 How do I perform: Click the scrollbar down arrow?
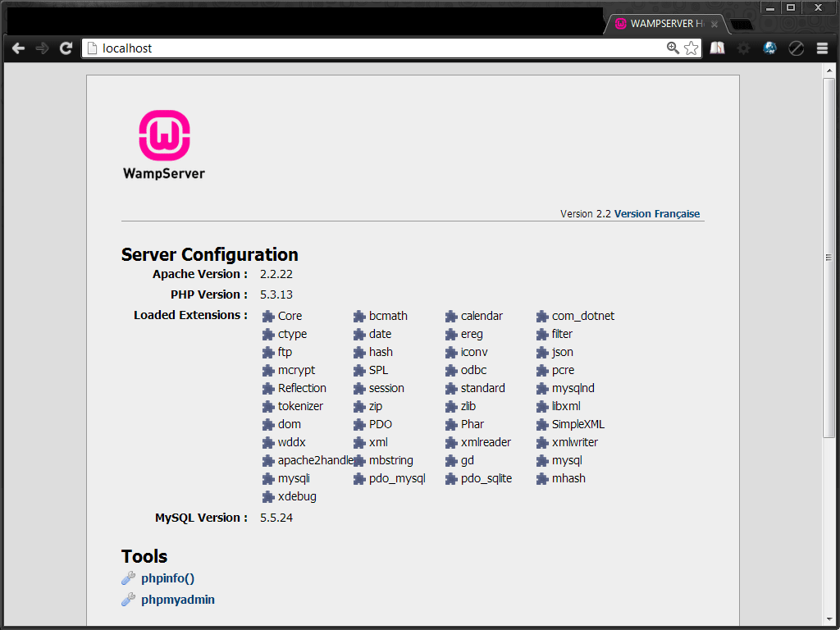tap(829, 620)
